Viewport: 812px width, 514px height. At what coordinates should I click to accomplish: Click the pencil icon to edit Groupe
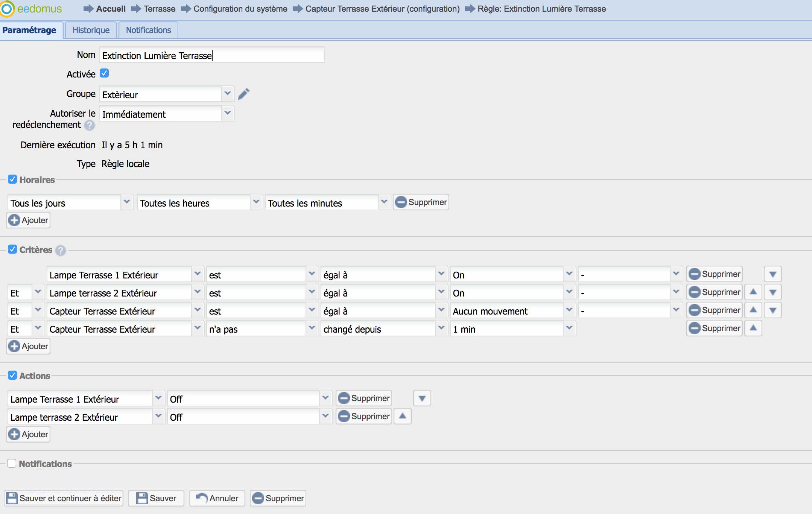coord(244,94)
